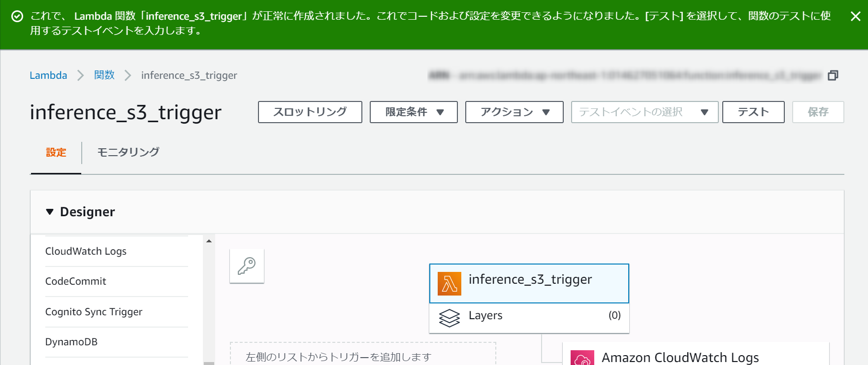Click the 保存 button
This screenshot has width=868, height=365.
coord(818,112)
